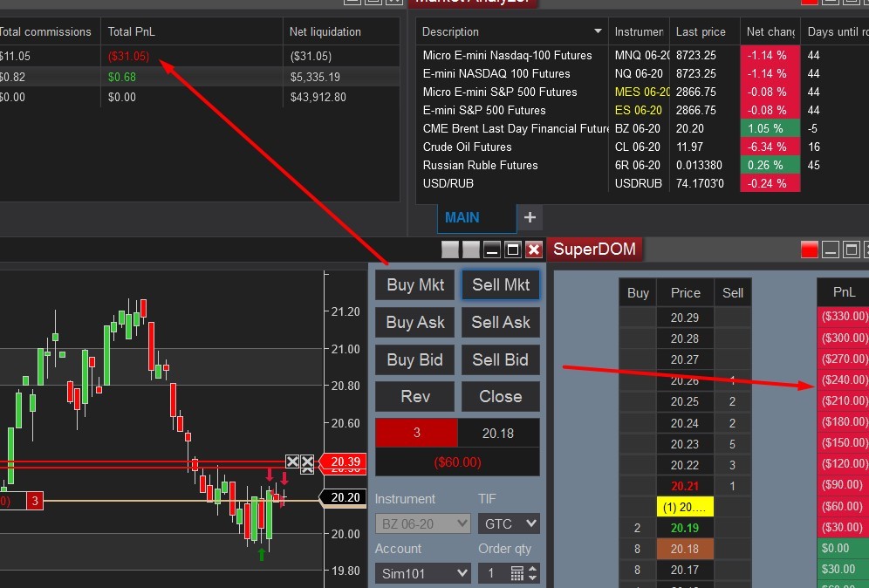
Task: Click the 1.05 % green Net change cell
Action: (770, 128)
